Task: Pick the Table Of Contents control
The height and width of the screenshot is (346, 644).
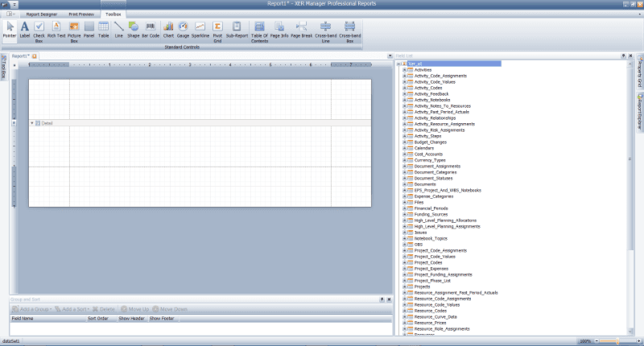Action: click(x=259, y=31)
